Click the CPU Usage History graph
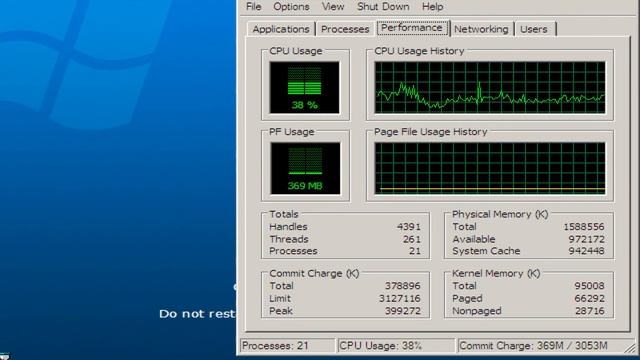 [490, 87]
